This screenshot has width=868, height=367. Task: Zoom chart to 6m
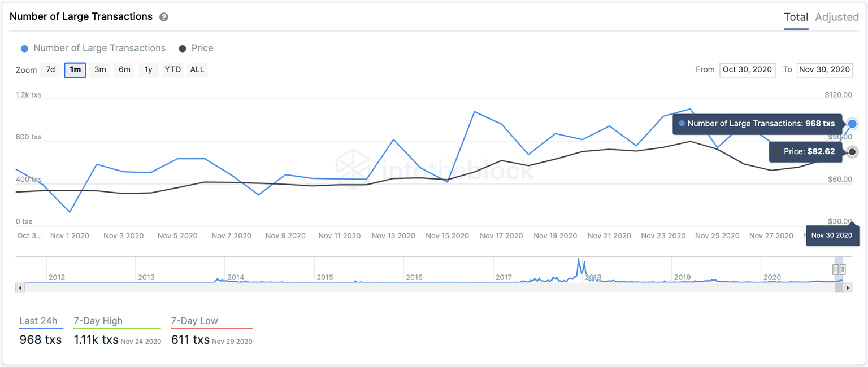click(x=124, y=70)
